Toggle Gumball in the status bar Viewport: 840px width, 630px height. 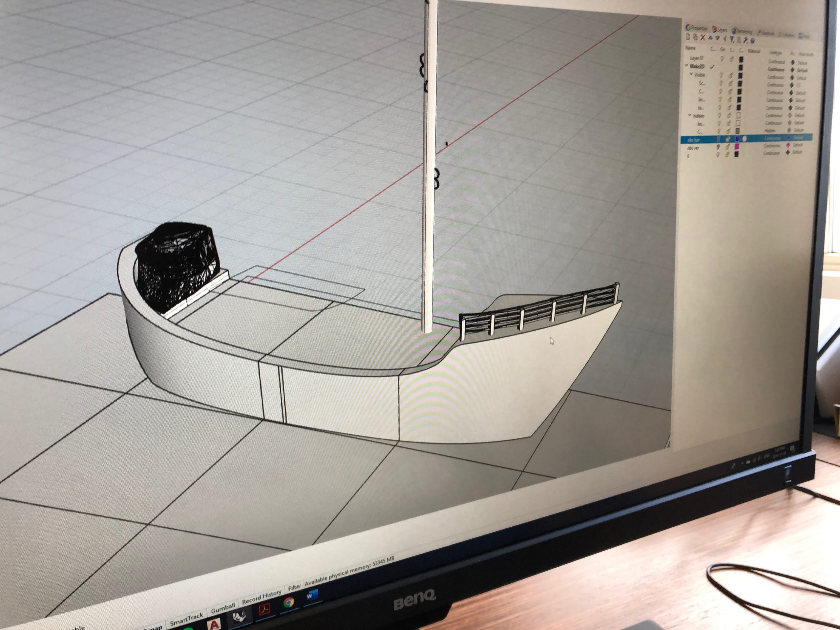(x=223, y=609)
